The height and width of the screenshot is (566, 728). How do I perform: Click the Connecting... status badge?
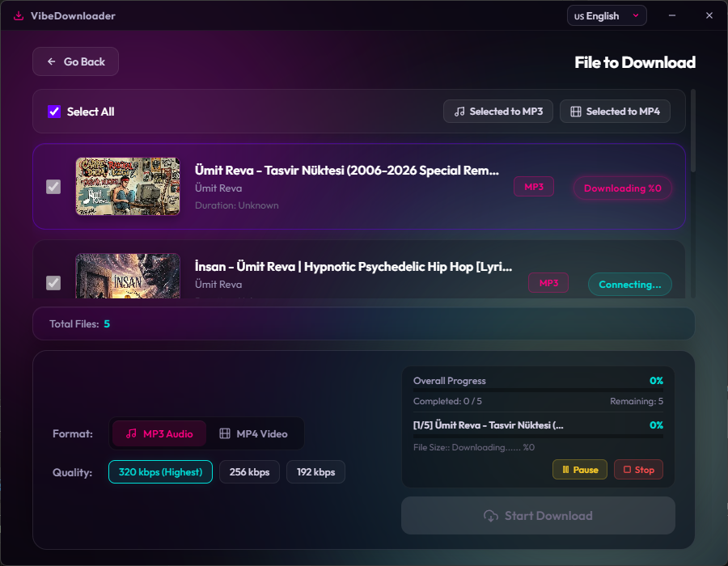pyautogui.click(x=630, y=285)
